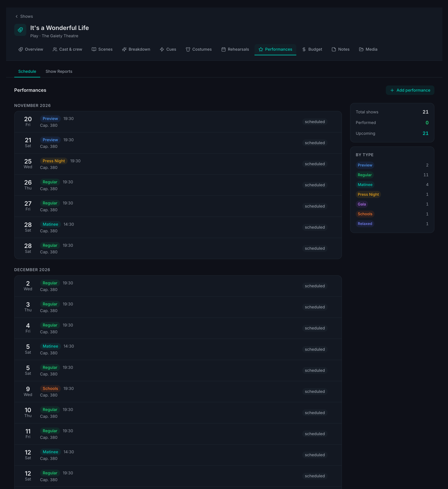This screenshot has height=489, width=448.
Task: Open Scenes via the book icon
Action: 94,49
